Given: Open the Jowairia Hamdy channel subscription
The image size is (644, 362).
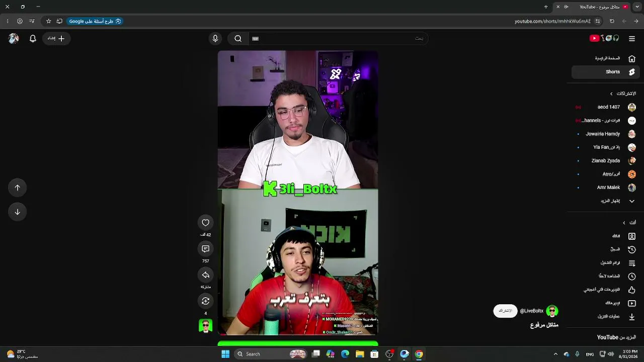Looking at the screenshot, I should tap(605, 134).
